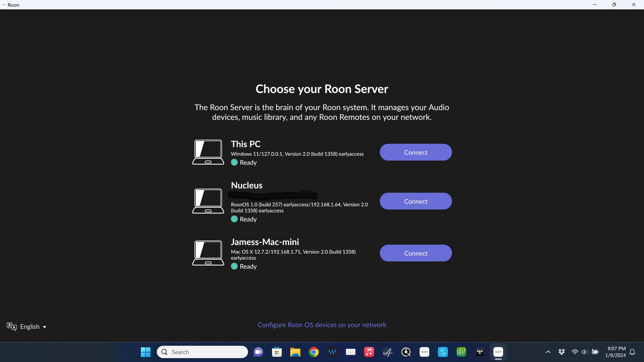Click the This PC laptop icon
Screen dimensions: 644x362
point(208,152)
